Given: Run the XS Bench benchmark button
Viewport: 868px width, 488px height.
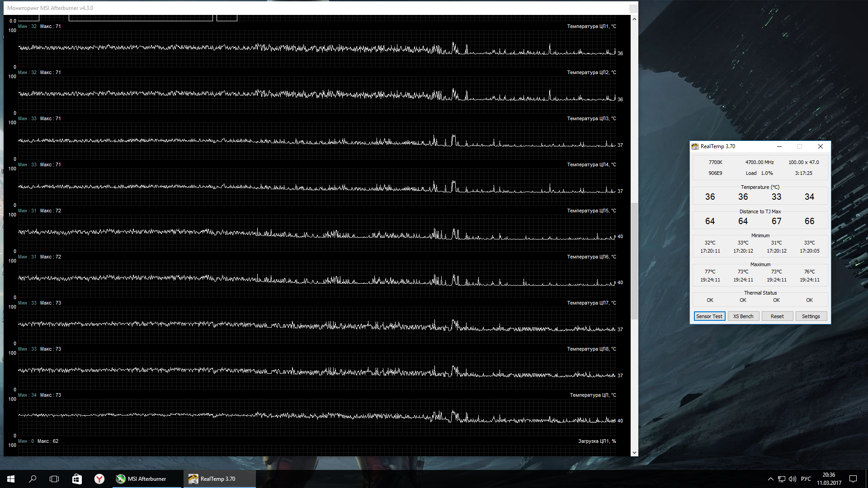Looking at the screenshot, I should click(743, 316).
